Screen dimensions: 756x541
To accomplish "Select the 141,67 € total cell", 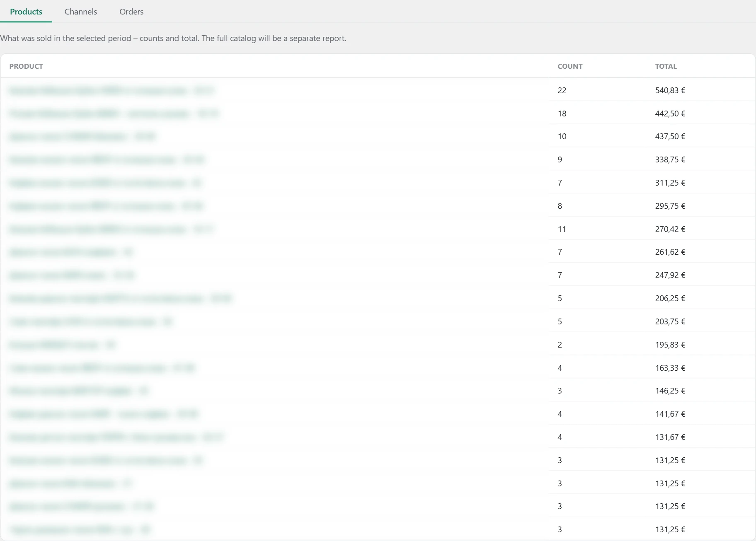I will (670, 414).
